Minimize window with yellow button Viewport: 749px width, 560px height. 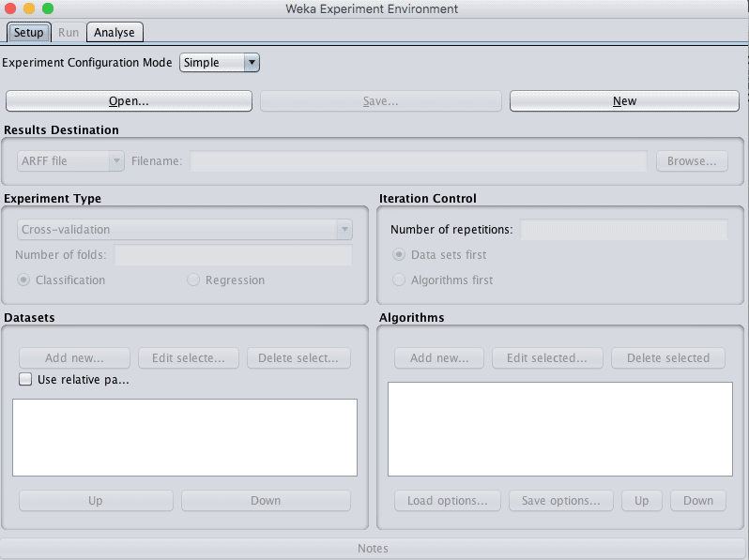29,8
